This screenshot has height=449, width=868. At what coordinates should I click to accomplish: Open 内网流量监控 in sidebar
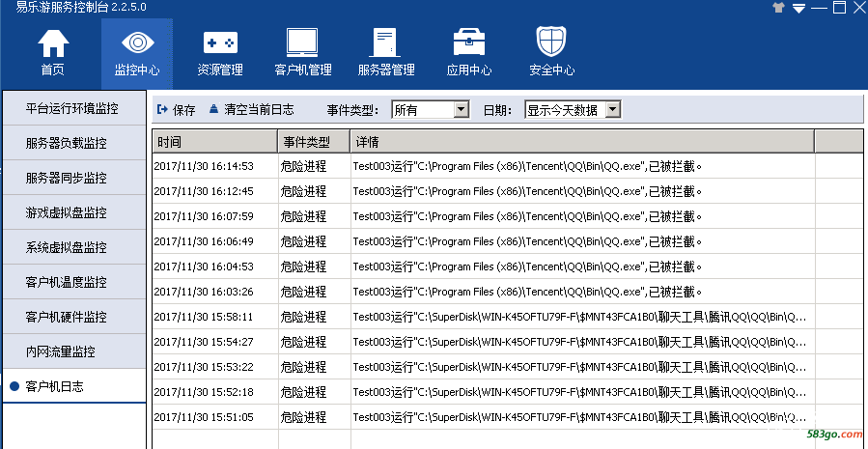click(74, 351)
